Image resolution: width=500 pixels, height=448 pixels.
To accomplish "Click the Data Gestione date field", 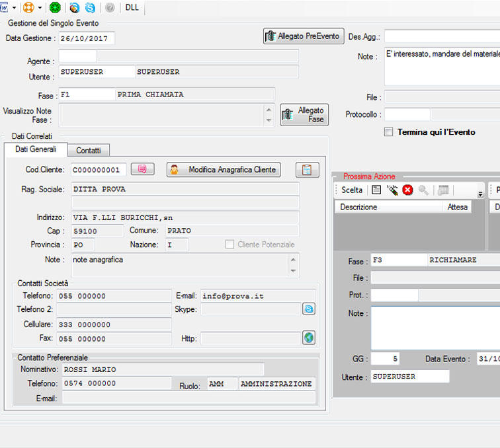I will tap(87, 38).
